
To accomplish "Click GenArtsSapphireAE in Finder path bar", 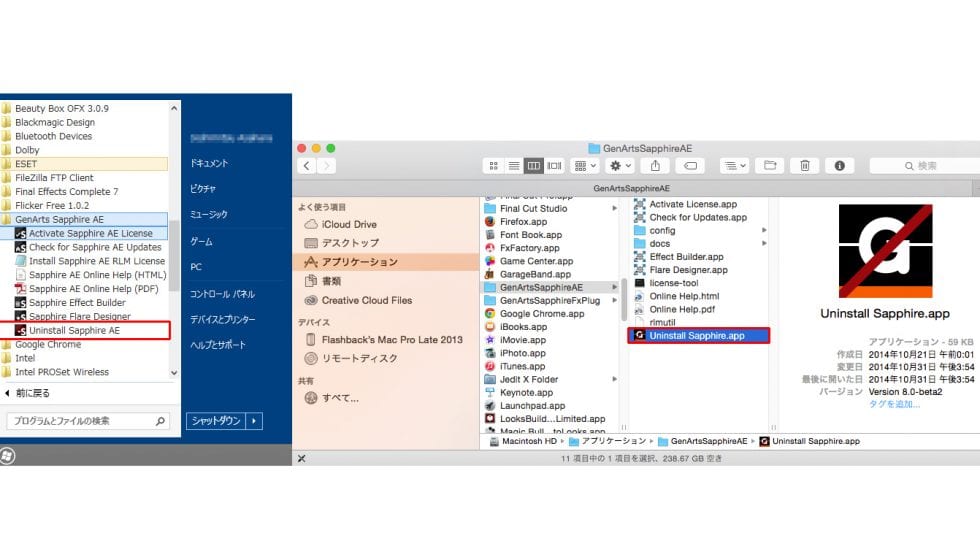I will tap(702, 441).
